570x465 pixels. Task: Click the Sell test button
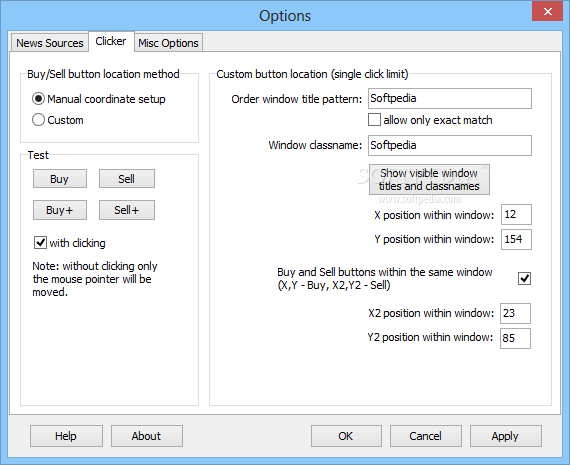click(x=127, y=179)
